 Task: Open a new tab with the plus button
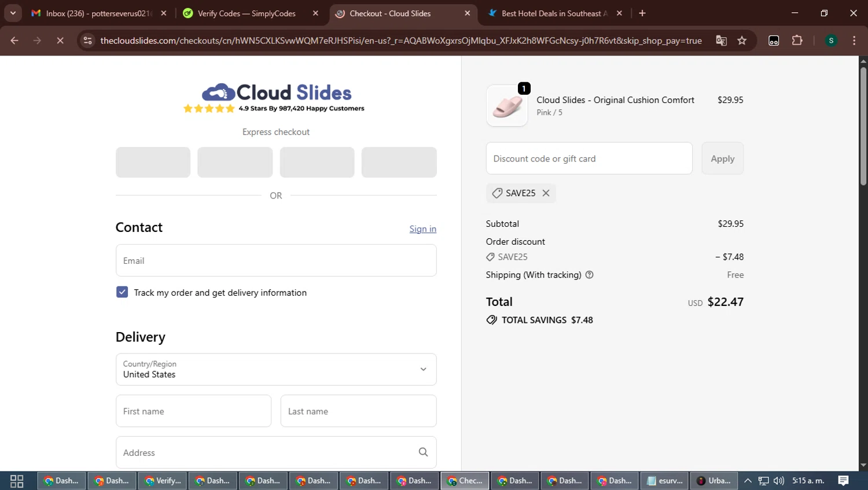(642, 13)
